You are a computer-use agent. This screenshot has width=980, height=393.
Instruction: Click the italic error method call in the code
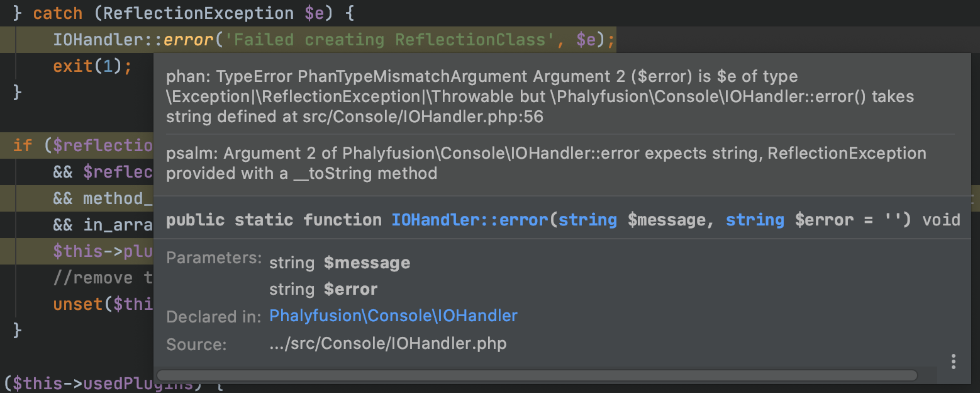188,40
